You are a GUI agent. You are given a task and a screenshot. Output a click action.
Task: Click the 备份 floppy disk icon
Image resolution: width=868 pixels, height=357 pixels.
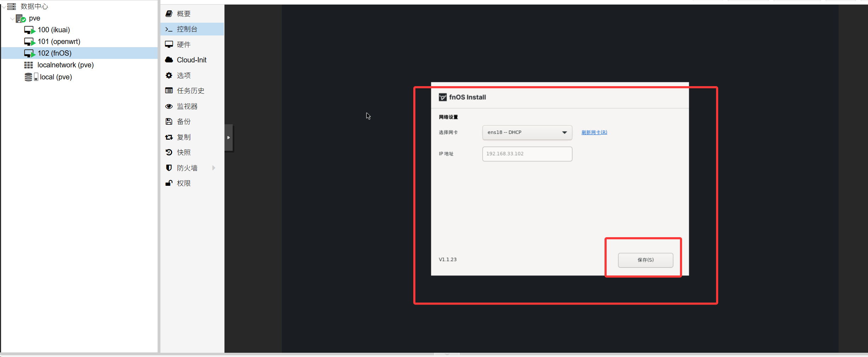coord(169,122)
